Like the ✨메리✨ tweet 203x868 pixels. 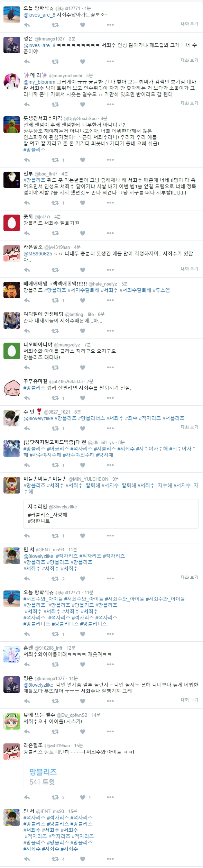point(83,104)
